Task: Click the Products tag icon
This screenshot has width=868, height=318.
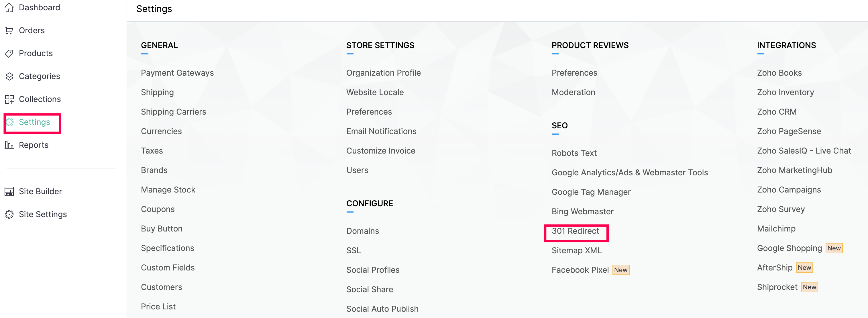Action: [x=9, y=54]
